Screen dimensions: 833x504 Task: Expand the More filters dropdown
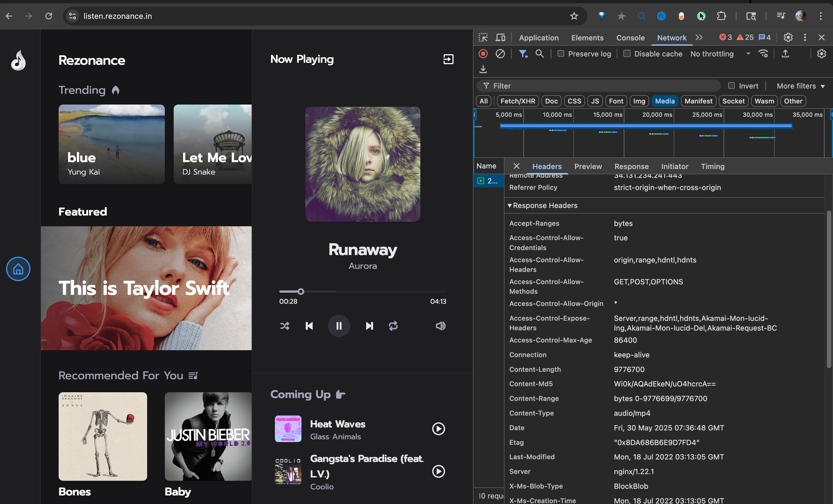click(x=801, y=86)
